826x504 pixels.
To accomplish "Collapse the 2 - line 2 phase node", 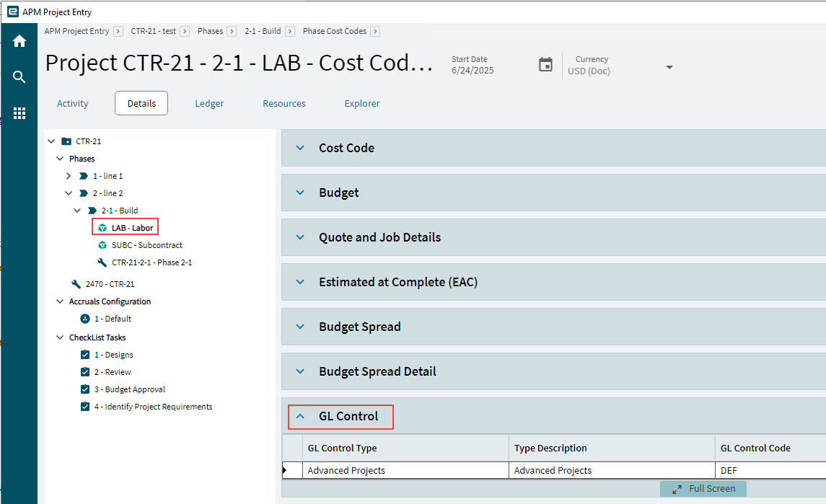I will click(x=69, y=193).
